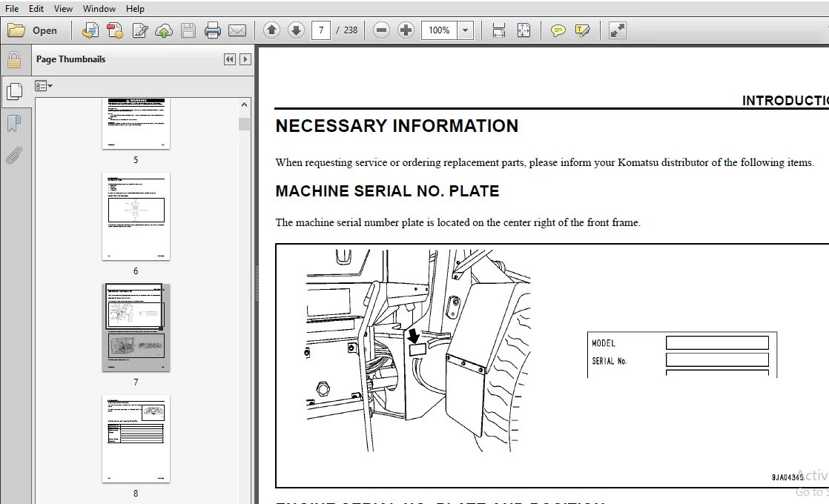Select page 7 thumbnail
Image resolution: width=829 pixels, height=504 pixels.
136,328
